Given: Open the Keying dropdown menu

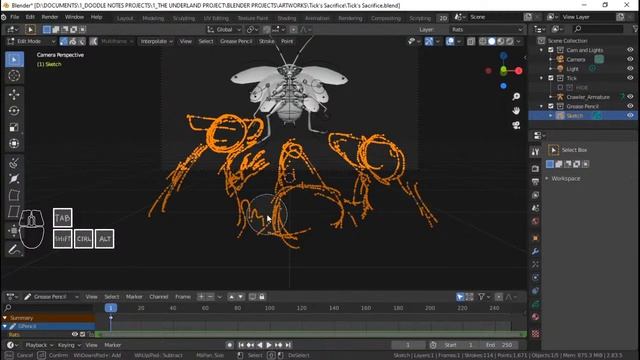Looking at the screenshot, I should click(69, 345).
